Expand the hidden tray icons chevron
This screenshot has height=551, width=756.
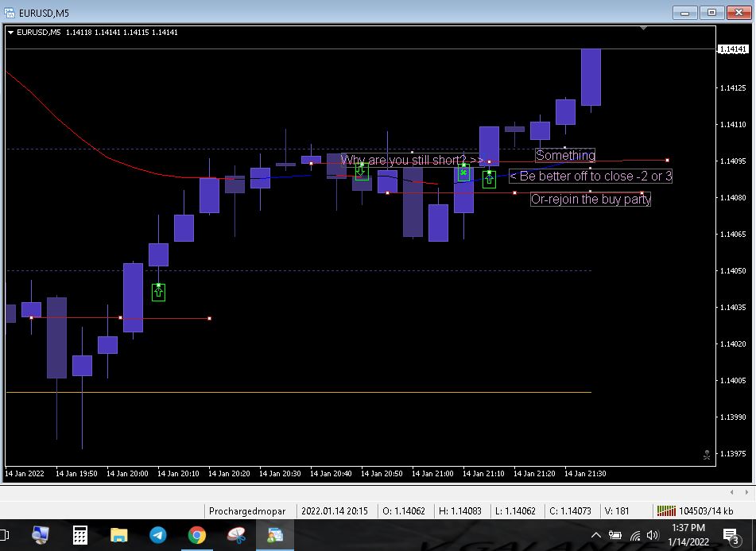pos(596,535)
